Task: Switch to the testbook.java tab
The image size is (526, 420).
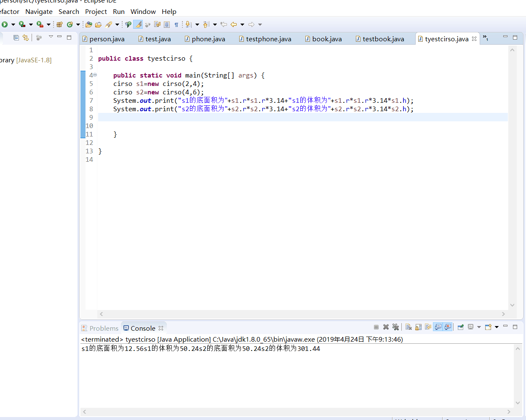Action: pos(383,39)
